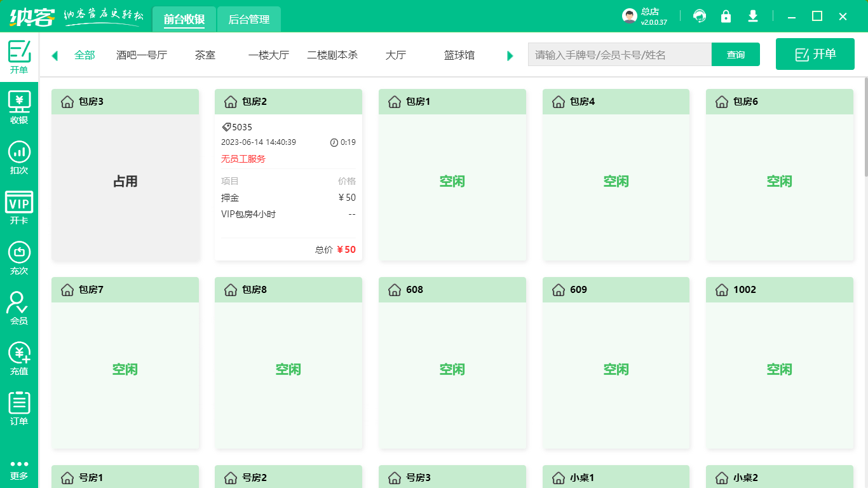This screenshot has width=868, height=488.
Task: Select the 茶室 category tab
Action: point(205,55)
